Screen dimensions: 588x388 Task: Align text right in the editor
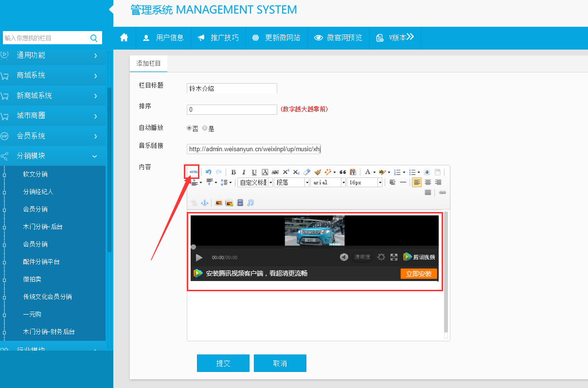438,182
